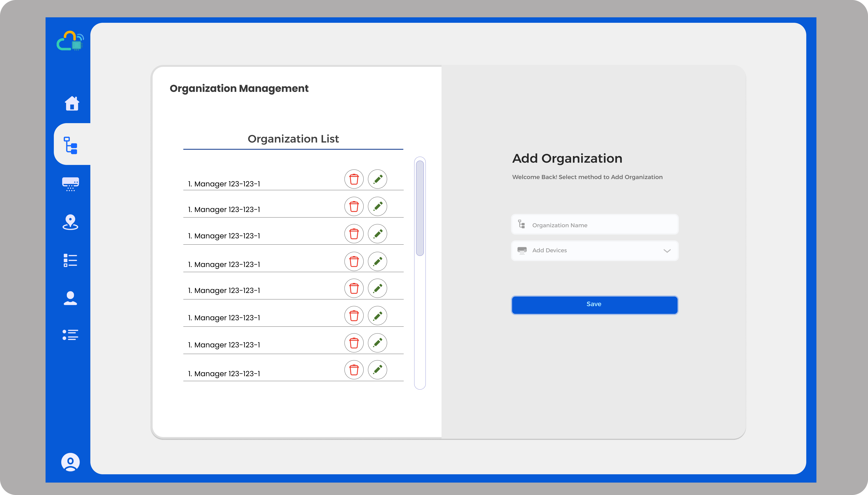Open the Home page from sidebar
Image resolution: width=868 pixels, height=495 pixels.
pos(72,103)
